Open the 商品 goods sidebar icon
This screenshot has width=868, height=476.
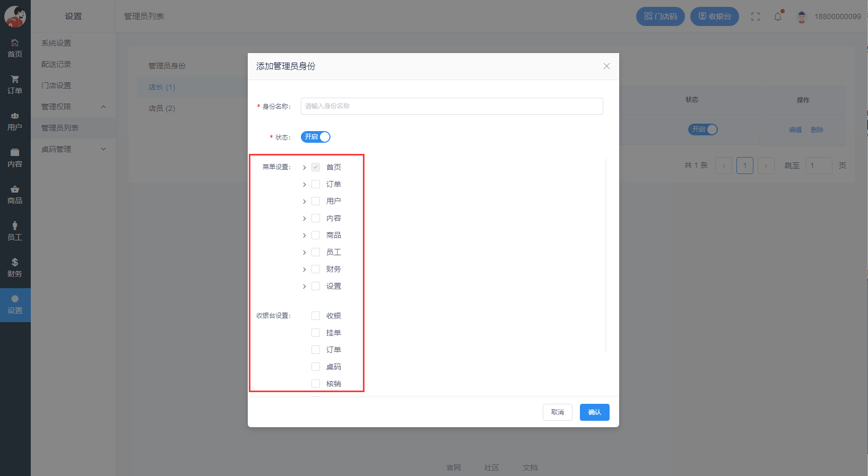tap(15, 194)
